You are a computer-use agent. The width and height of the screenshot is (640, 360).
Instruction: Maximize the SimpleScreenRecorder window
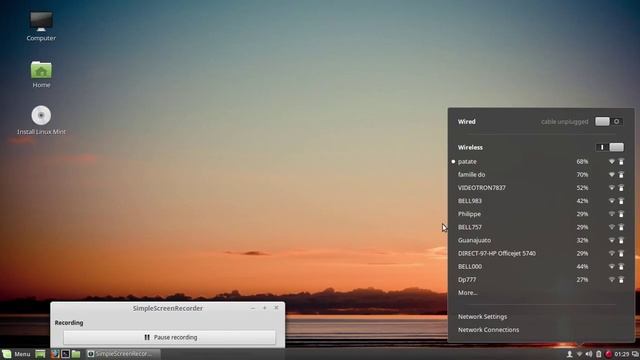[264, 308]
